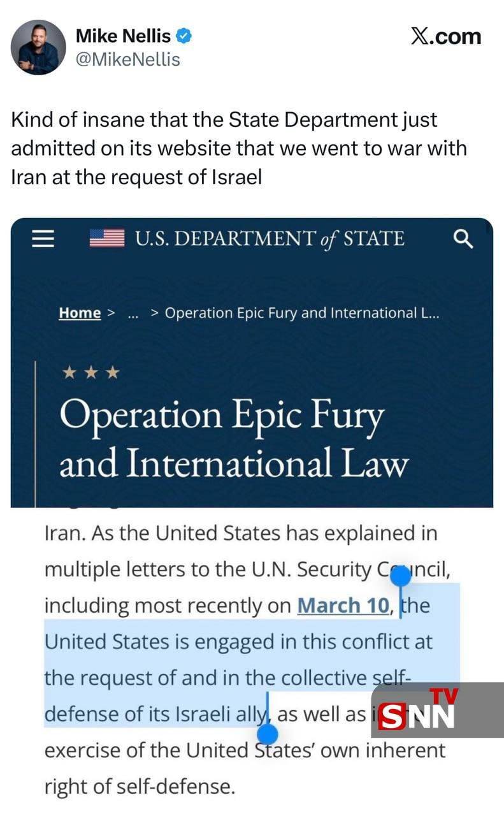The image size is (504, 816).
Task: Go to the Home breadcrumb link
Action: pos(80,313)
